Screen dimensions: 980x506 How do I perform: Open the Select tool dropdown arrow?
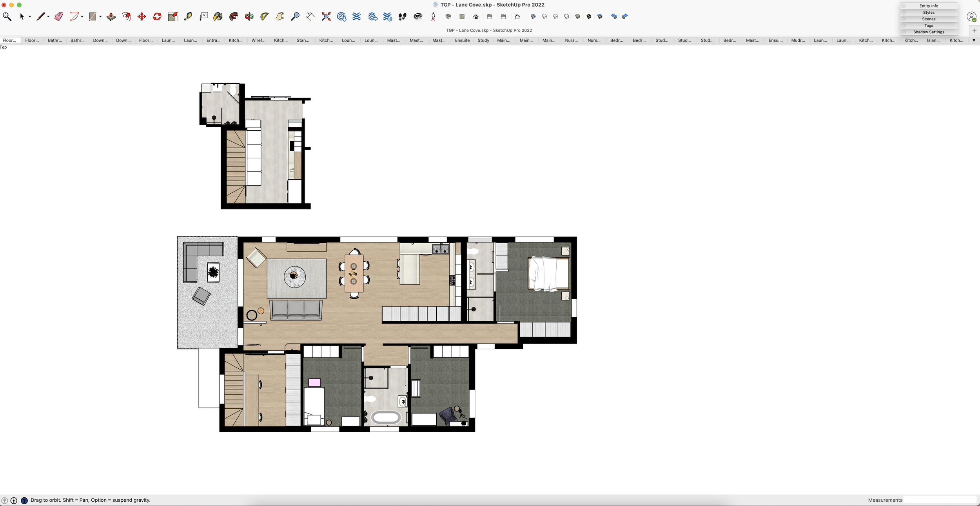30,16
